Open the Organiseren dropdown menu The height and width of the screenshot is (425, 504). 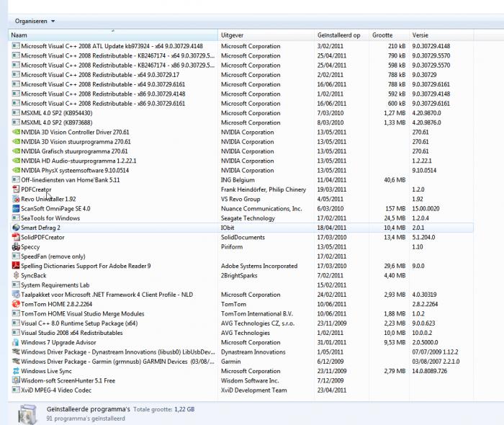point(35,21)
